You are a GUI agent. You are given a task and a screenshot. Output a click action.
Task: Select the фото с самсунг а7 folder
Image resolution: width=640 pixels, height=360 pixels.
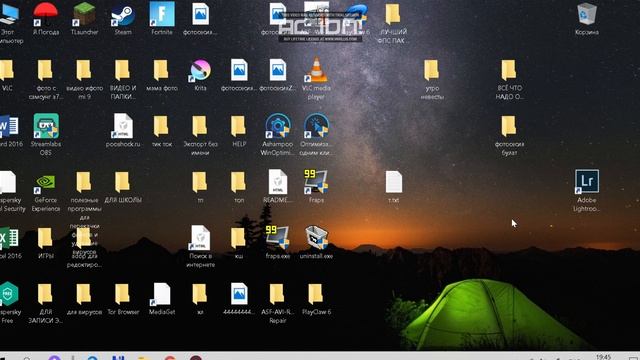pos(45,71)
